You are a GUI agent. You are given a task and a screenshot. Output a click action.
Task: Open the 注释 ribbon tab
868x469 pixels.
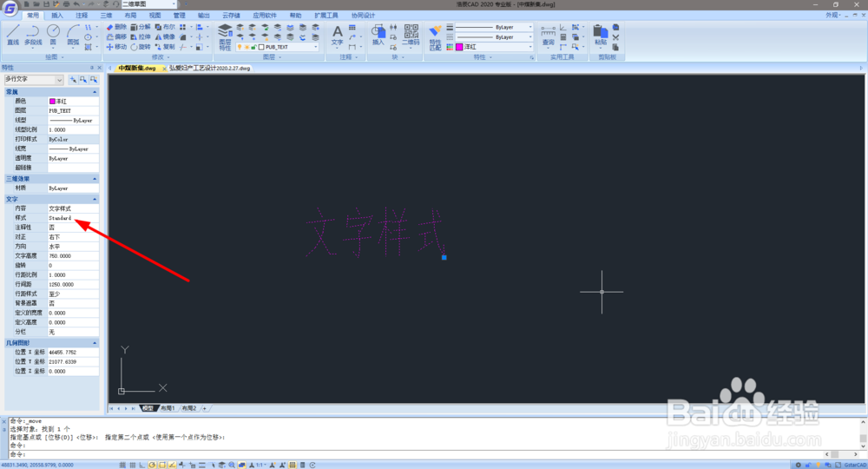click(x=82, y=16)
